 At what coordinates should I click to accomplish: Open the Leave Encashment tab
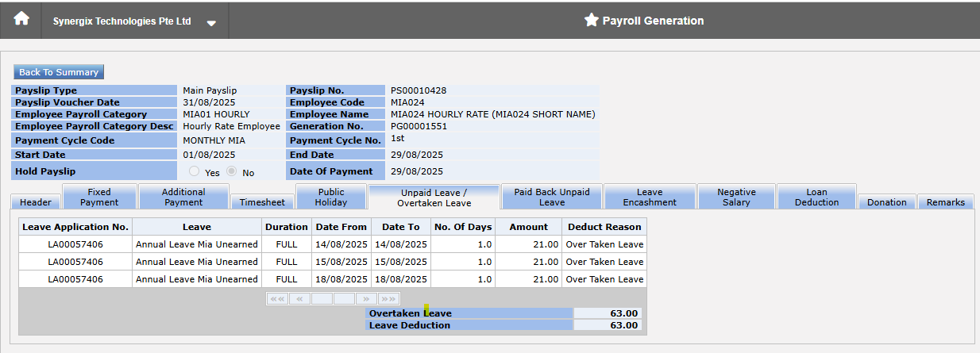tap(650, 197)
